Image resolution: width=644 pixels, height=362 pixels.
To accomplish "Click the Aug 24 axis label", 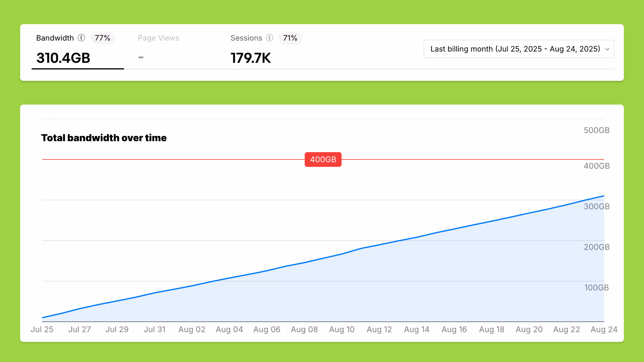I will coord(604,329).
